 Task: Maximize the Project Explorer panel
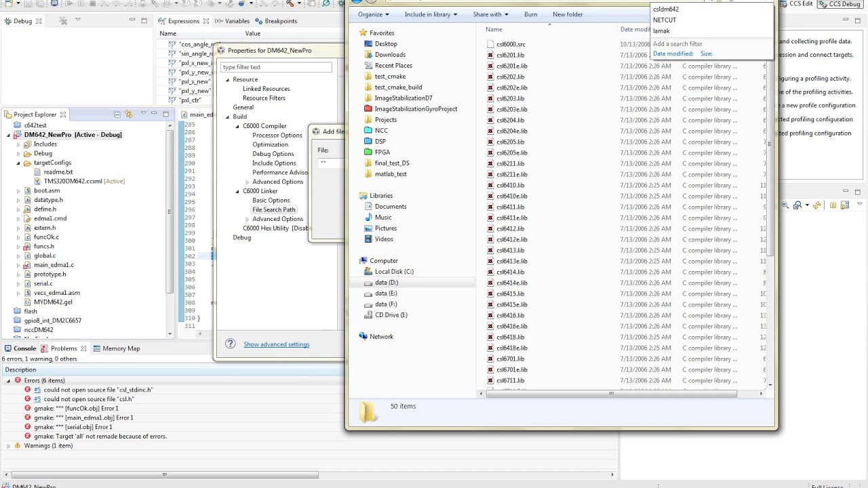(x=165, y=114)
